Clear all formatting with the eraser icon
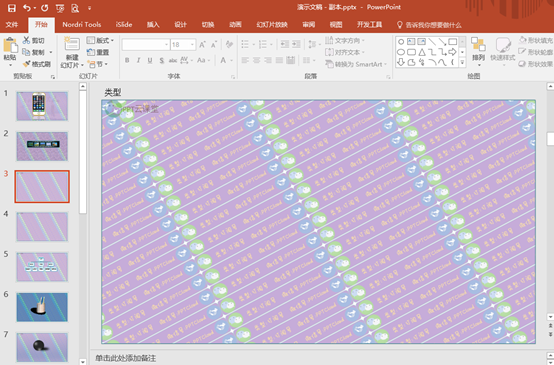554x365 pixels. [x=229, y=44]
